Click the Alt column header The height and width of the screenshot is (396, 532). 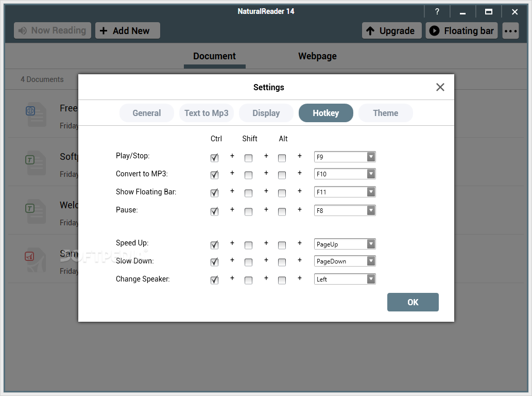283,139
